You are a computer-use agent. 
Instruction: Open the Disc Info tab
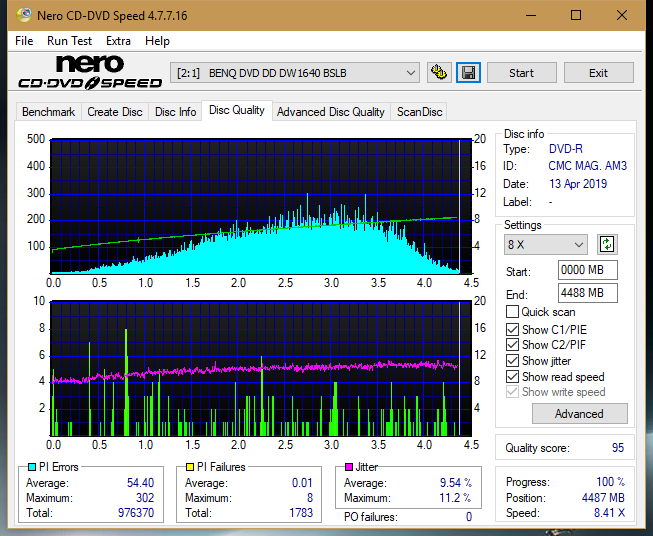point(175,112)
